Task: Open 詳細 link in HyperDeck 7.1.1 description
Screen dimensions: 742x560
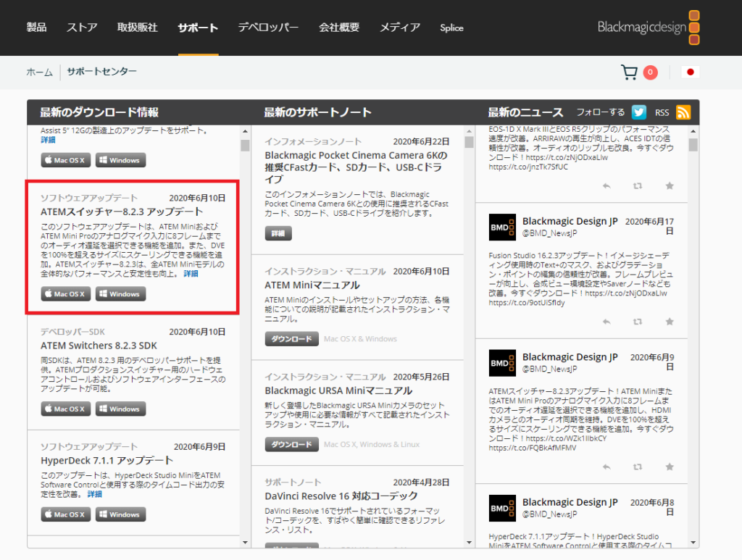Action: click(x=95, y=494)
